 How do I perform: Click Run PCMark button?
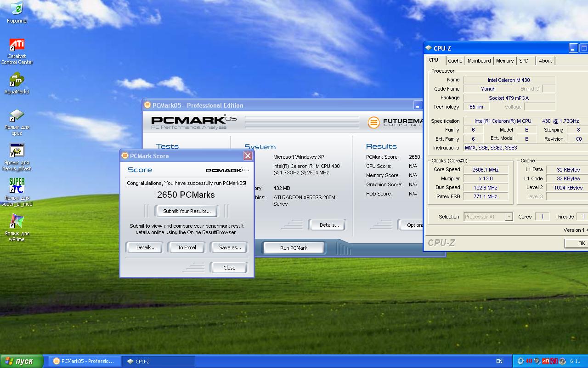coord(294,248)
